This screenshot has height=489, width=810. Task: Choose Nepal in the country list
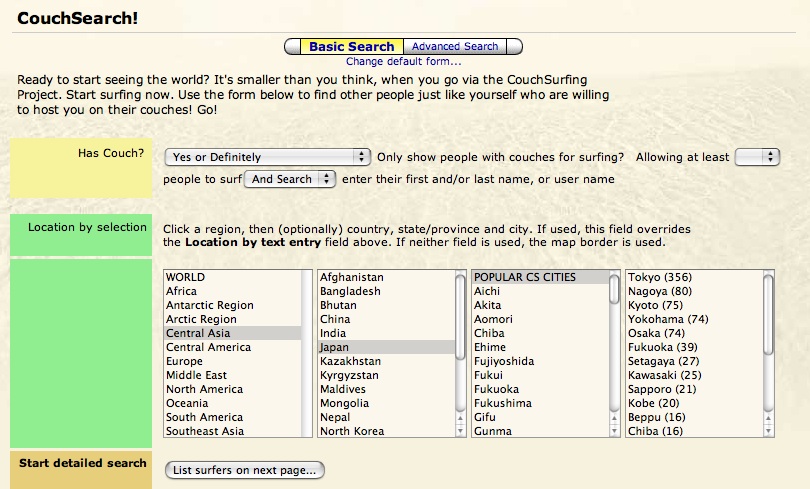pyautogui.click(x=387, y=417)
